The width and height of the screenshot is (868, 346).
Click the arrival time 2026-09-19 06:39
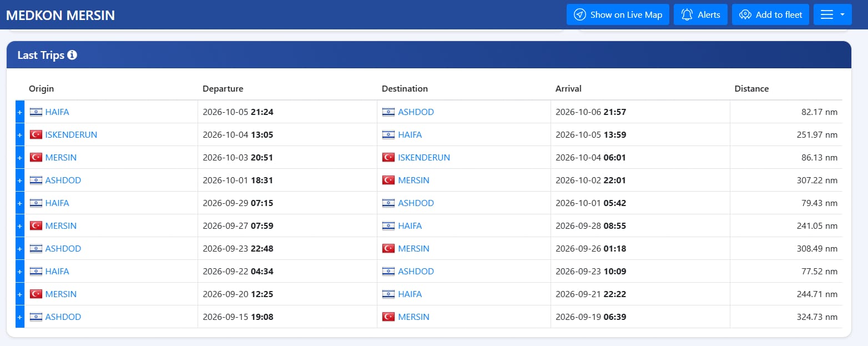[x=591, y=317]
